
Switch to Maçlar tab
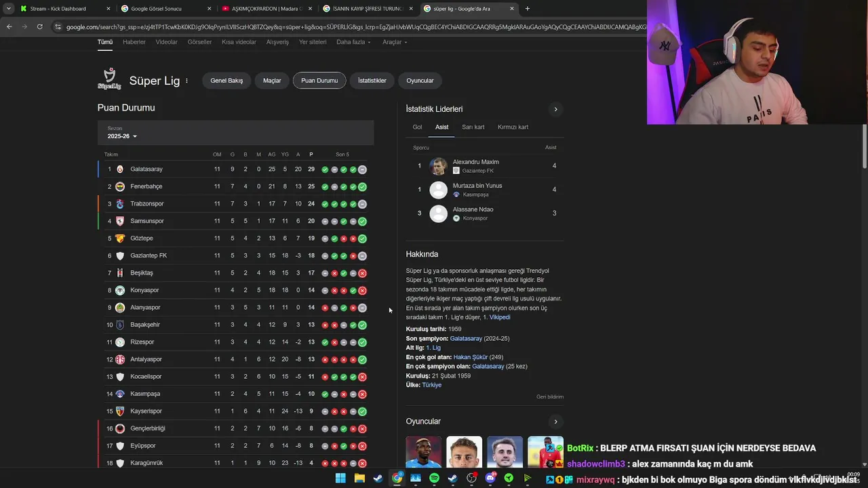(272, 81)
